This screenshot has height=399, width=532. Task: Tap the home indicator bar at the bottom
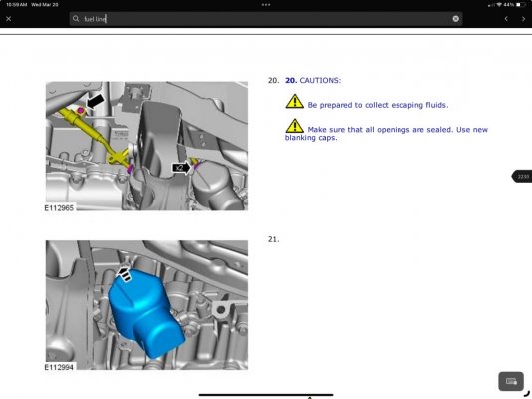point(266,395)
